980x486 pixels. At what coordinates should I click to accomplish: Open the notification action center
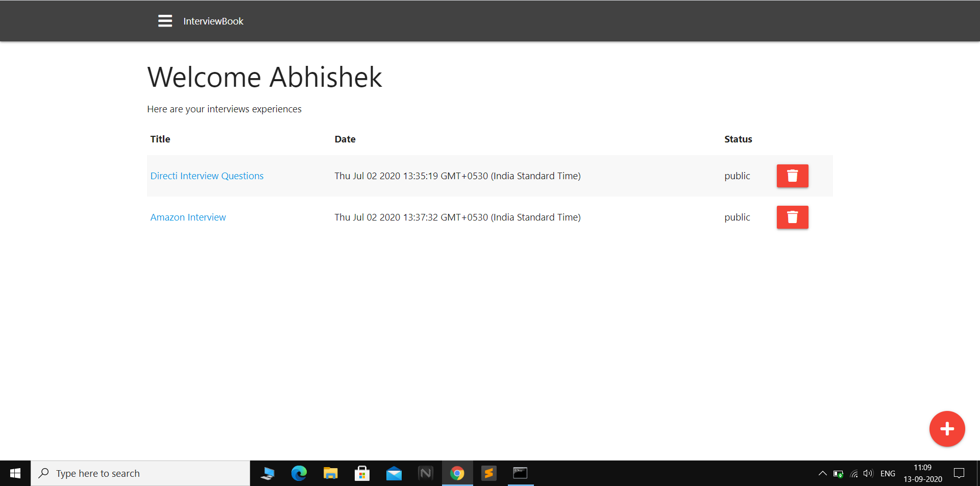click(x=959, y=473)
